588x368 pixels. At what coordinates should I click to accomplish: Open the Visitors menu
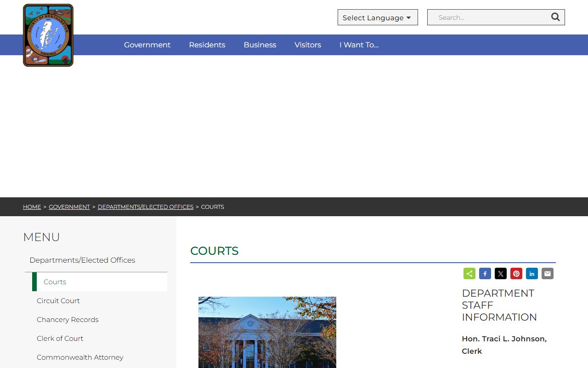308,45
